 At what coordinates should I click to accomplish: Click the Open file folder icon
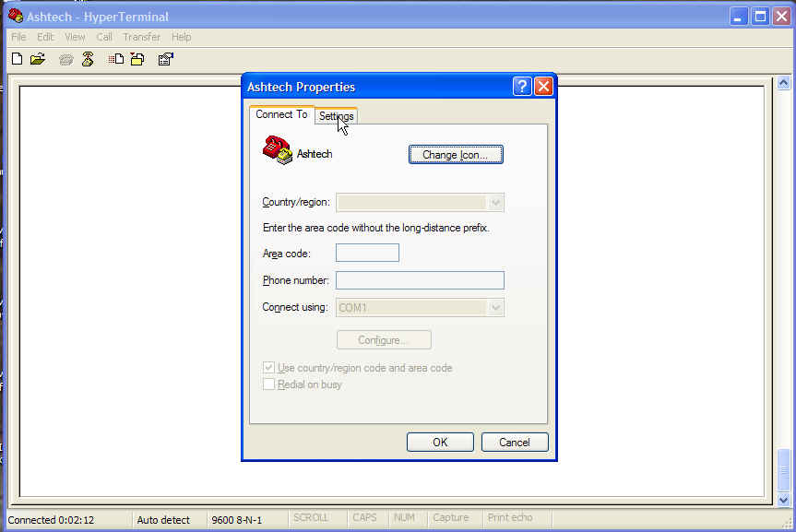[x=38, y=59]
